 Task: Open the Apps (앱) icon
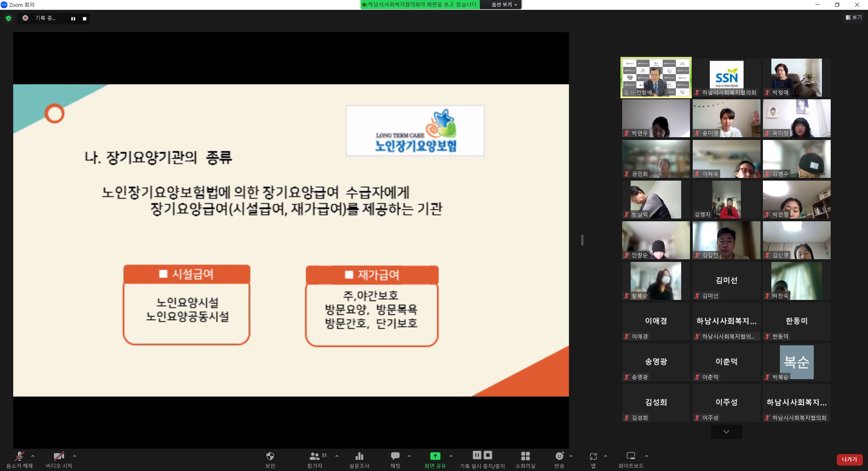593,456
